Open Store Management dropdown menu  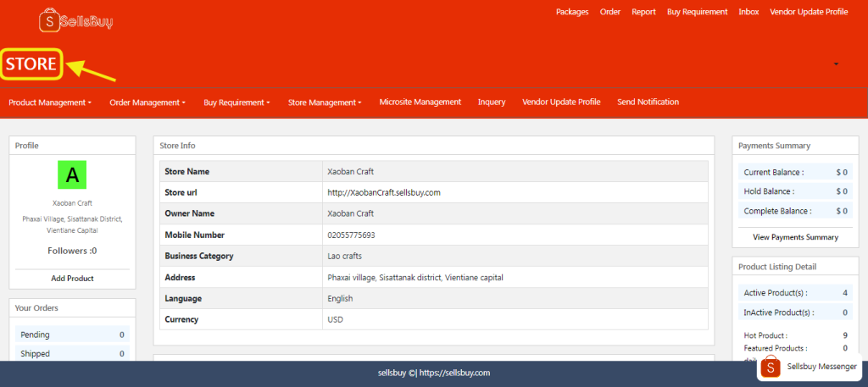coord(325,102)
